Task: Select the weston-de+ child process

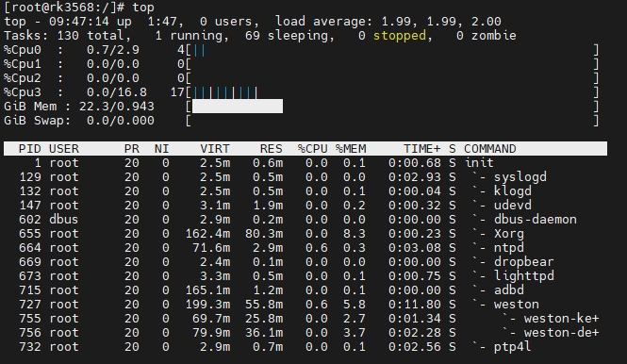Action: 561,332
